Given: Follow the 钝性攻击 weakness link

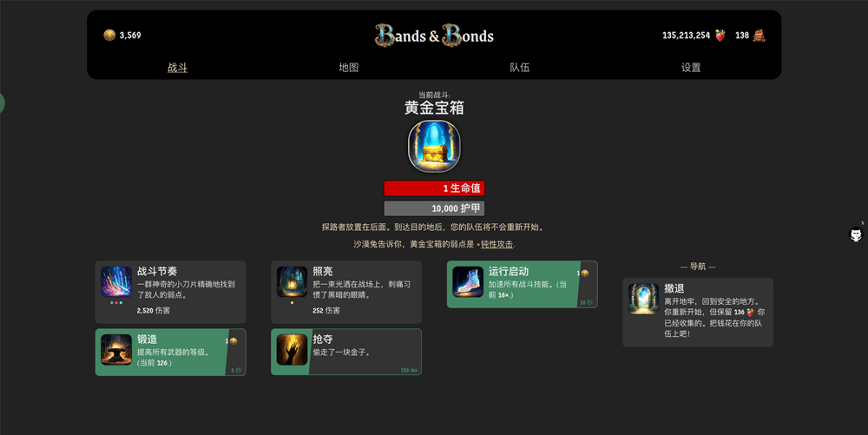Looking at the screenshot, I should (496, 244).
